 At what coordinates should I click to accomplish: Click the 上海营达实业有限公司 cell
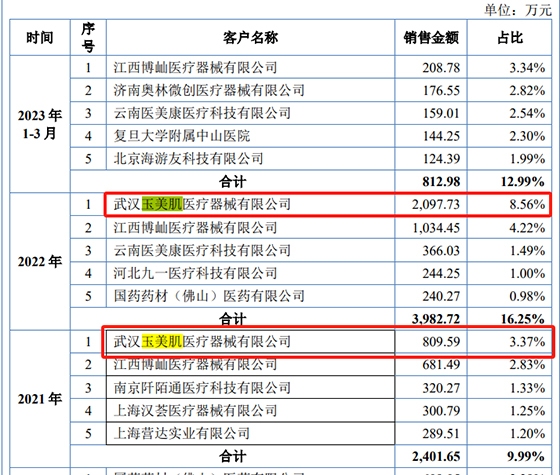point(250,433)
